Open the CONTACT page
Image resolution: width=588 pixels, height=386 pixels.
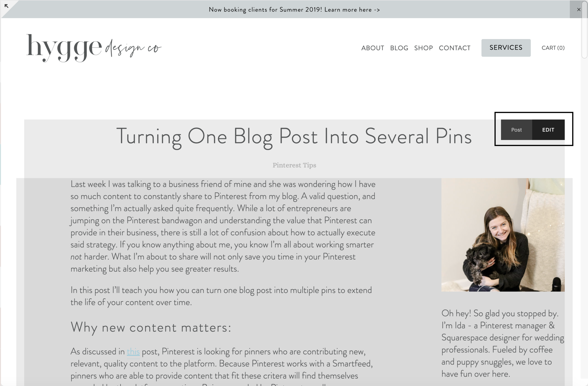pyautogui.click(x=455, y=48)
